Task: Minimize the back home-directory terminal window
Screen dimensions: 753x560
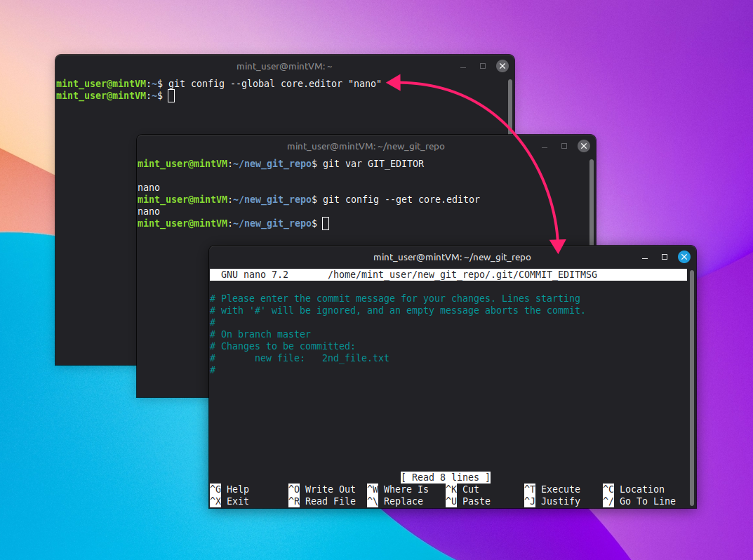Action: [x=463, y=66]
